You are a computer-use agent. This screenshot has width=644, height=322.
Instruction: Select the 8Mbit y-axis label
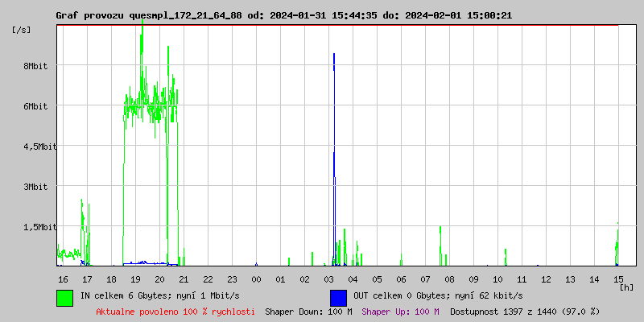pyautogui.click(x=35, y=66)
